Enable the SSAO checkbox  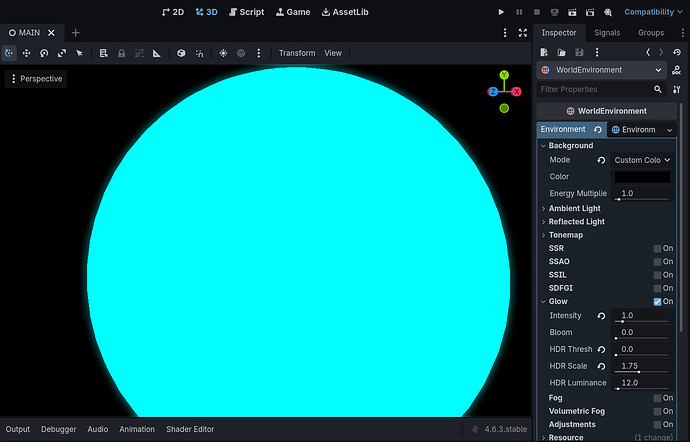[657, 262]
